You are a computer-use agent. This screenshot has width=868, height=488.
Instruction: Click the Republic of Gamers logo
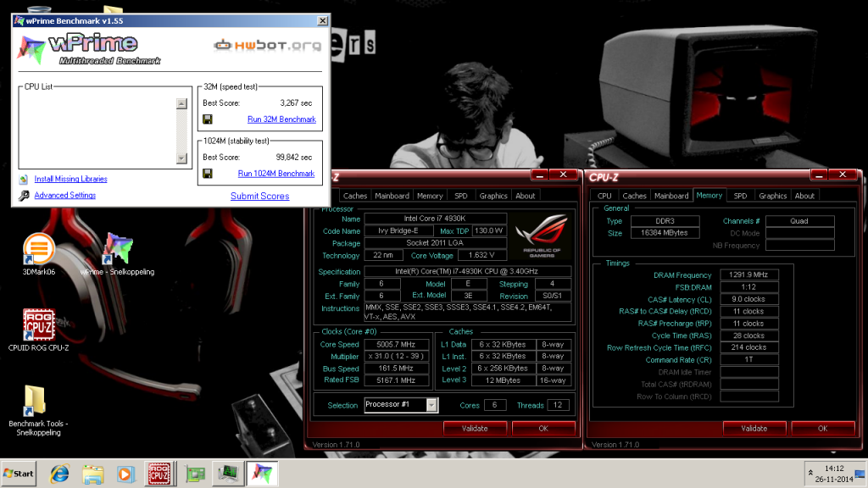(x=542, y=236)
